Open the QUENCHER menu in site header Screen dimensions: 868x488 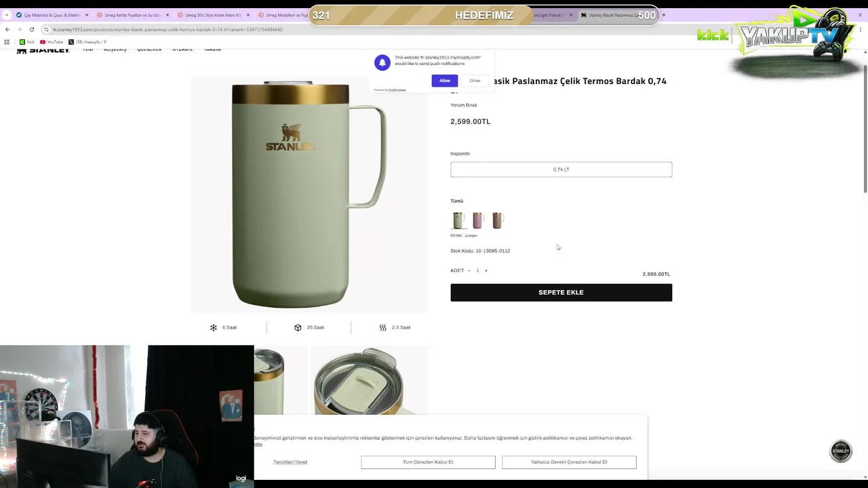tap(149, 49)
